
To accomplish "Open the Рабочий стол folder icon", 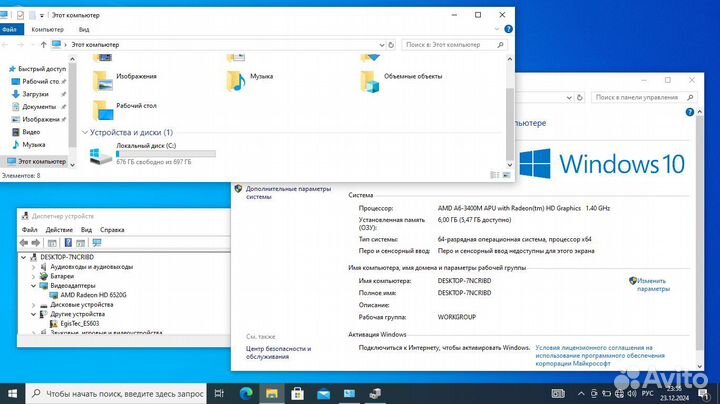I will point(102,111).
